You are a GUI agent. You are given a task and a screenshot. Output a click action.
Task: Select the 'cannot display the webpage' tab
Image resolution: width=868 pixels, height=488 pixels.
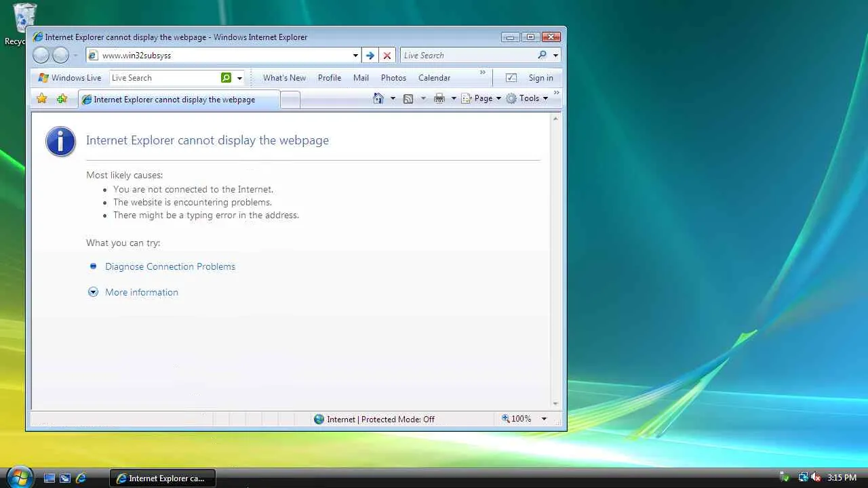tap(178, 100)
